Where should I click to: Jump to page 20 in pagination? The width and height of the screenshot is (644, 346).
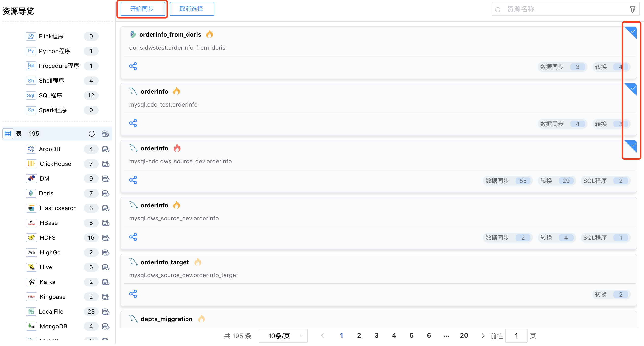click(x=464, y=335)
